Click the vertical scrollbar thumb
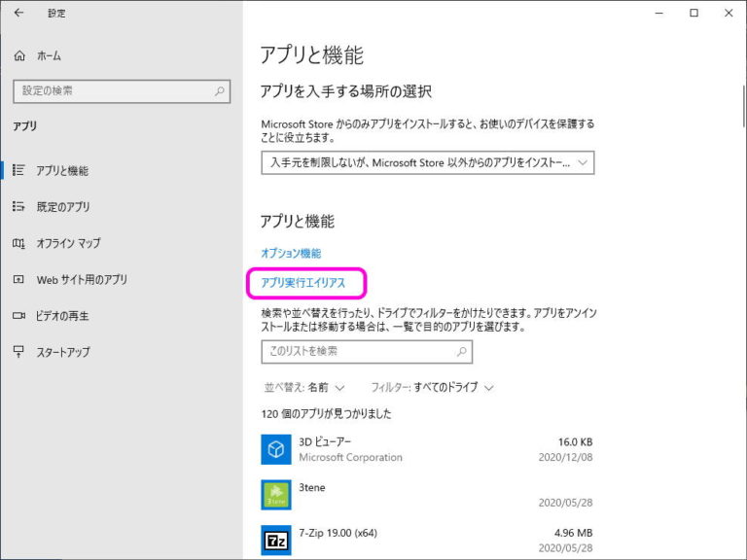The image size is (747, 560). click(x=744, y=106)
